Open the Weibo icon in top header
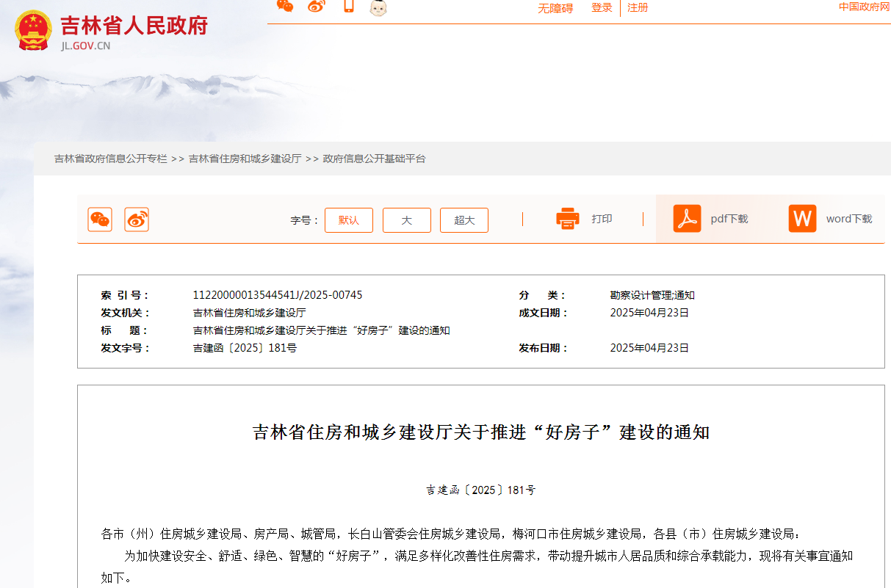 [x=316, y=7]
